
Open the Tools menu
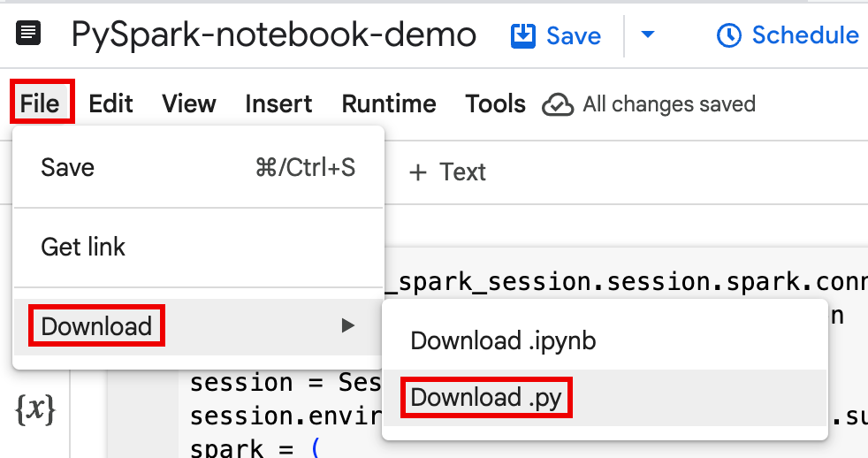495,103
